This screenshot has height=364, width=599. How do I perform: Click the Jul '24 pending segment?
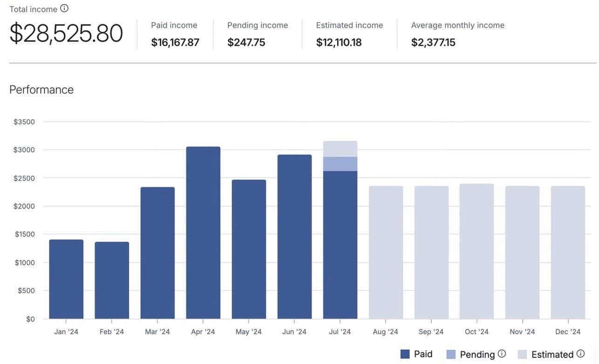tap(340, 164)
